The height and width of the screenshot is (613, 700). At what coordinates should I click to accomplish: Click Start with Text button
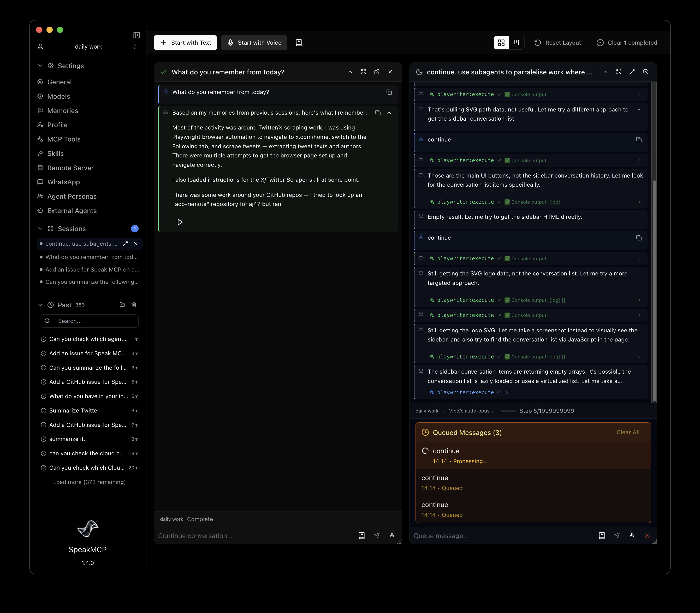(x=185, y=43)
